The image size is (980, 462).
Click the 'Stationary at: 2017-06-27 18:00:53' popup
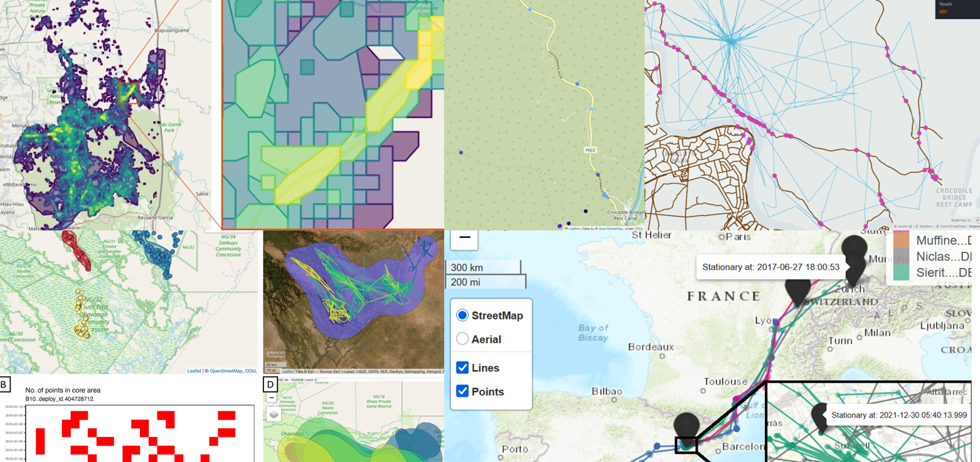click(x=771, y=267)
